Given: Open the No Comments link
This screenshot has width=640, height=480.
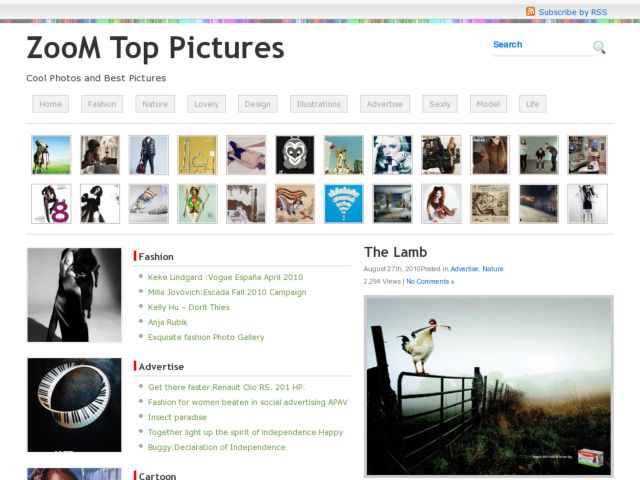Looking at the screenshot, I should [x=430, y=282].
